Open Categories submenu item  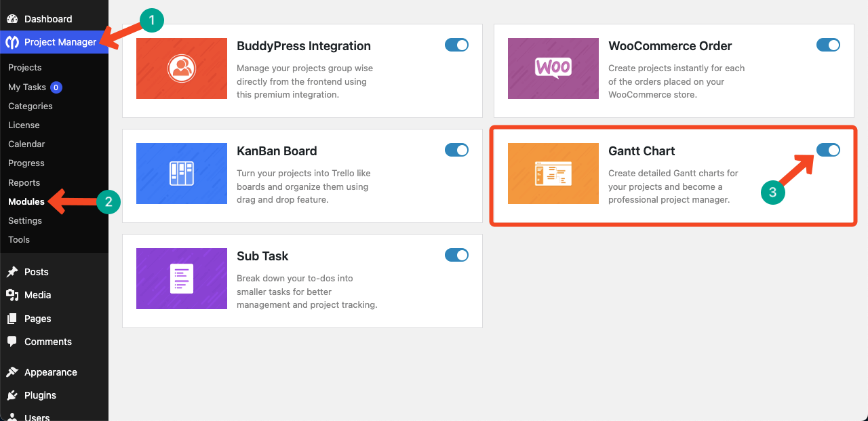click(x=31, y=106)
